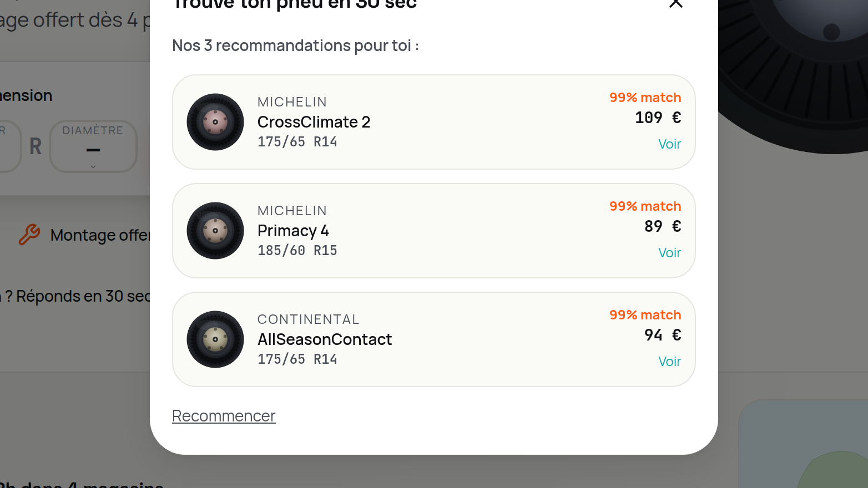Click the Primacy 4 tire thumbnail
Screen dimensions: 868x488
point(215,231)
